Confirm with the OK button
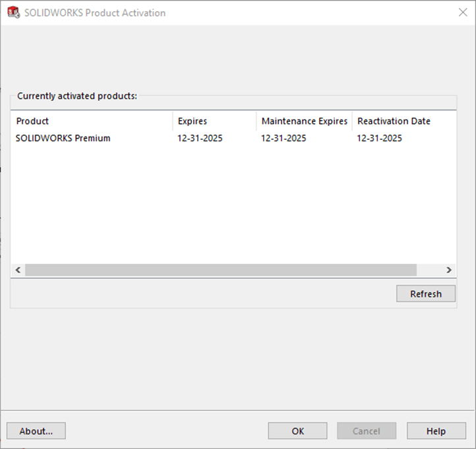Viewport: 476px width, 449px height. pyautogui.click(x=297, y=431)
